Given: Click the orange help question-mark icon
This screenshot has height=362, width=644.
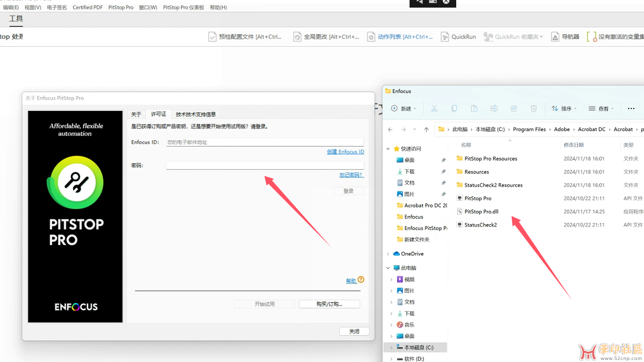Looking at the screenshot, I should coord(361,279).
